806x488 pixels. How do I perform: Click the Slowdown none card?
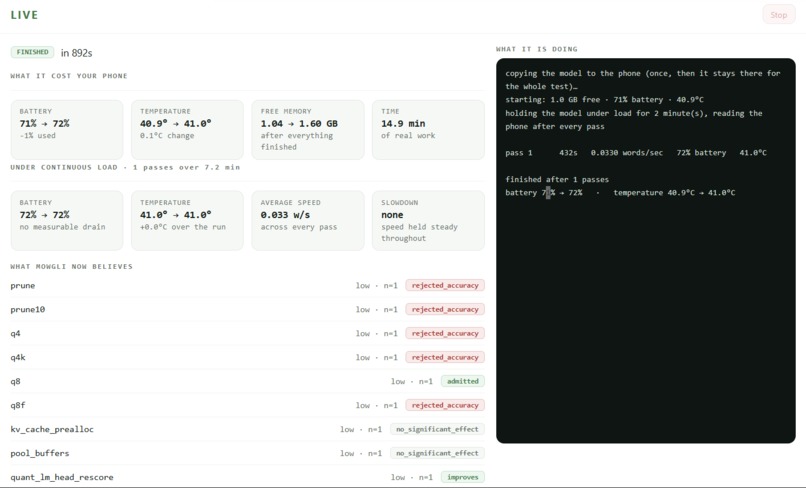(428, 221)
